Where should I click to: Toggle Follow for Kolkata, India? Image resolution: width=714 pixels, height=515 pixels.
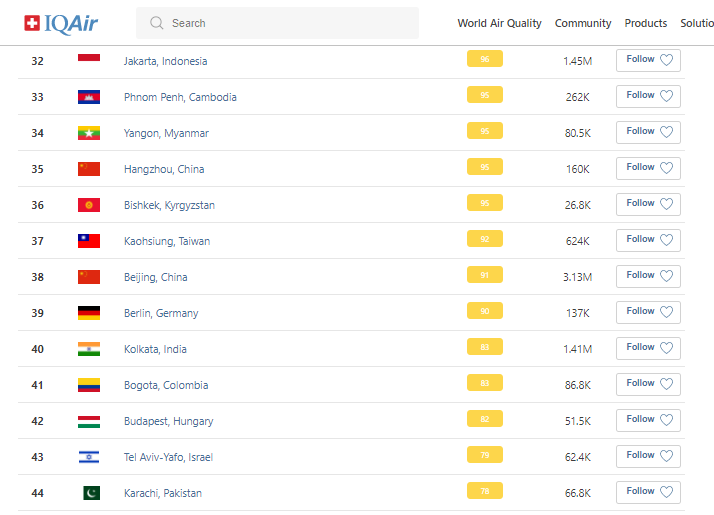click(648, 348)
